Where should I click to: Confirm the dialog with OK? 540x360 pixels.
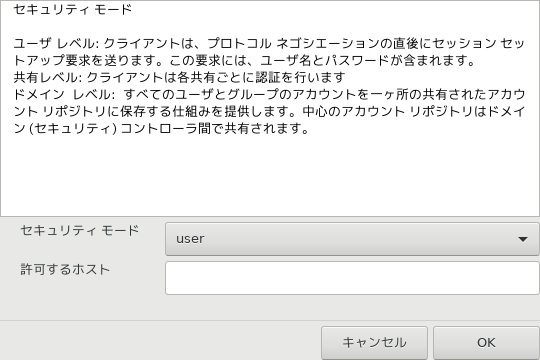point(486,342)
